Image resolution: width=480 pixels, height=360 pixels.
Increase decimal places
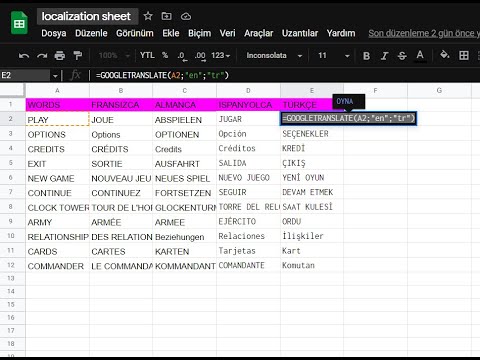pyautogui.click(x=200, y=56)
